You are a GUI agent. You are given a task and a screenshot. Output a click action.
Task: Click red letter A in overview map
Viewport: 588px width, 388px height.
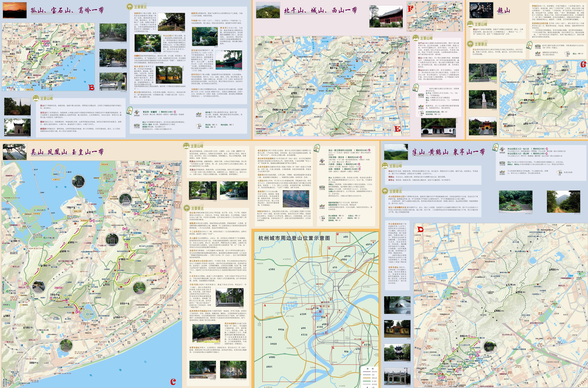tap(265, 305)
